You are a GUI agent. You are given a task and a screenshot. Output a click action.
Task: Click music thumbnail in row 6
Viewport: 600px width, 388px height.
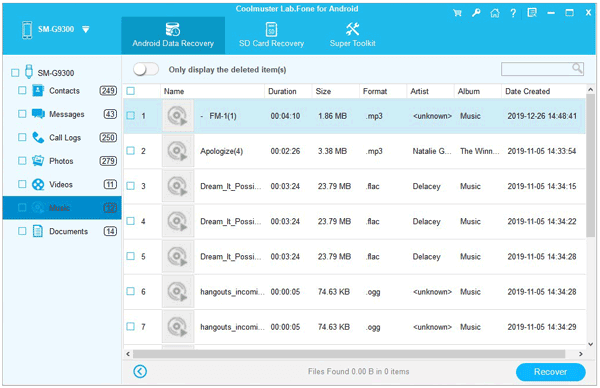178,292
